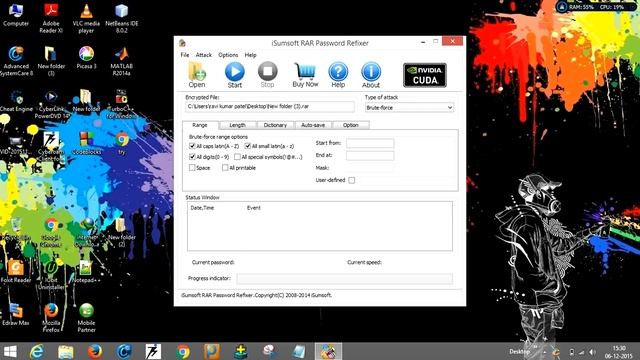
Task: Open Internet Explorer from the taskbar
Action: pyautogui.click(x=37, y=351)
